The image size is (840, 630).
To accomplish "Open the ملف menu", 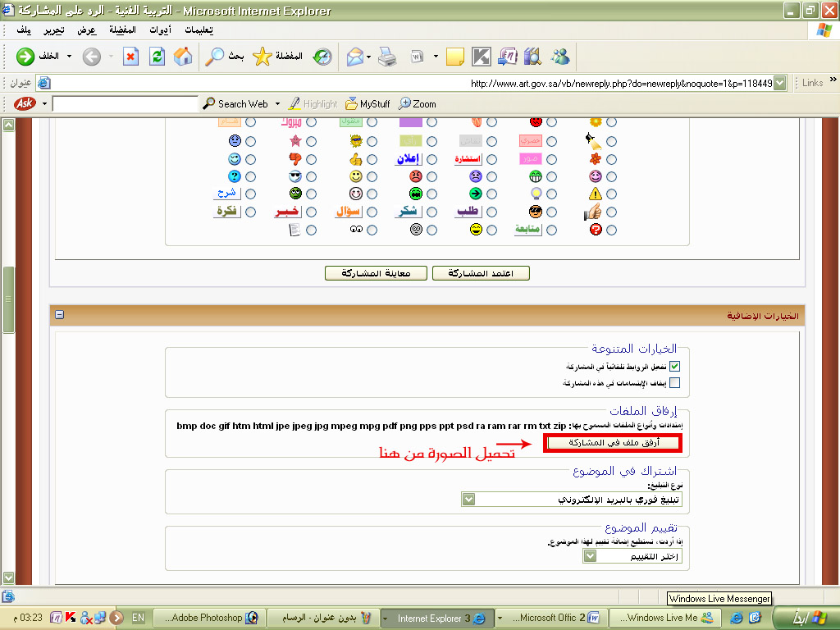I will (25, 30).
